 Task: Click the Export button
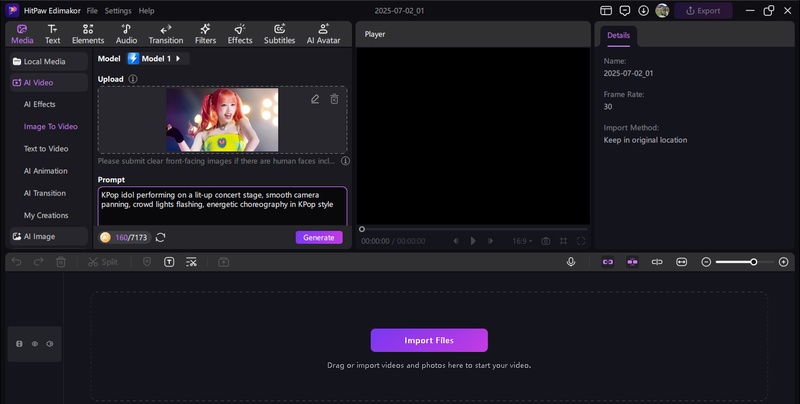[703, 11]
